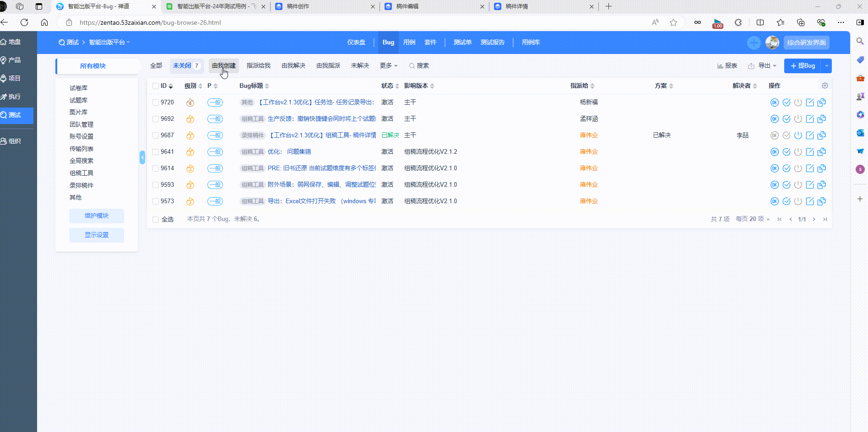Open the 用例 menu in top navigation
Viewport: 868px width, 432px height.
click(409, 43)
